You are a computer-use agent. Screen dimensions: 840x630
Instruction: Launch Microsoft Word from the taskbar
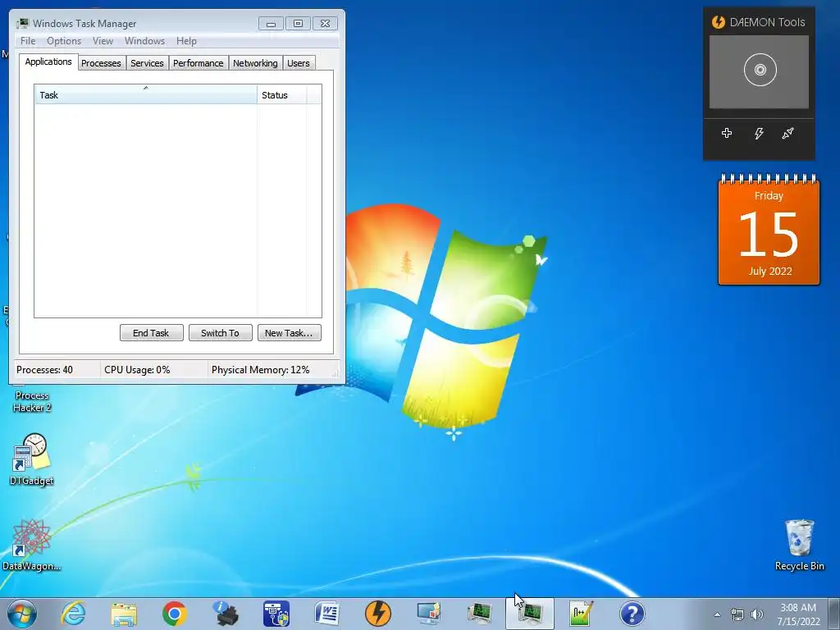coord(326,614)
